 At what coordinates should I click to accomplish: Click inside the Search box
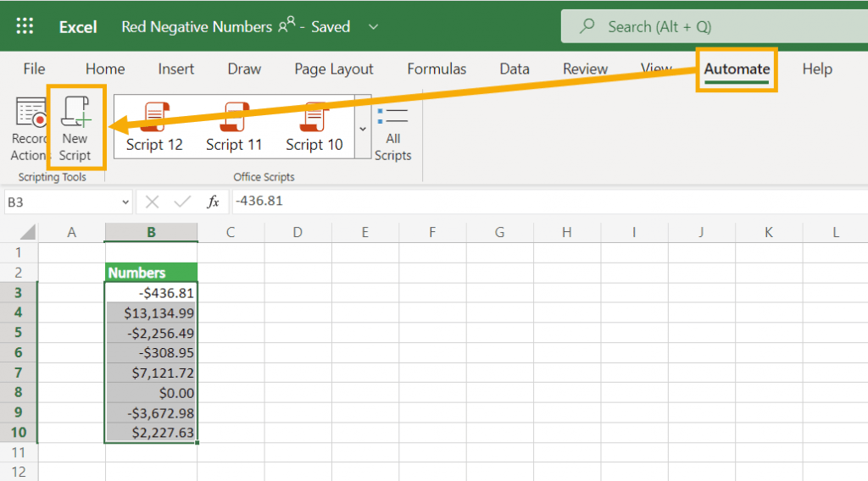(712, 26)
